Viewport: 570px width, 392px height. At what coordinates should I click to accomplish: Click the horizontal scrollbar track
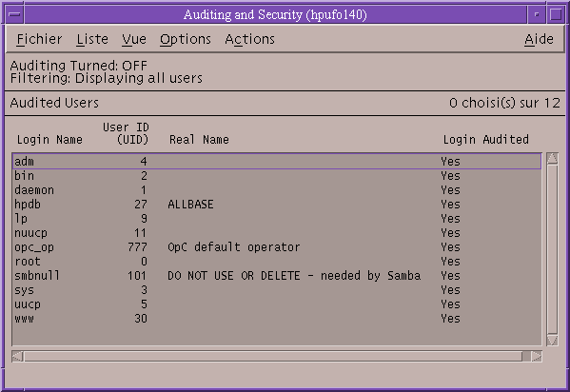[273, 357]
